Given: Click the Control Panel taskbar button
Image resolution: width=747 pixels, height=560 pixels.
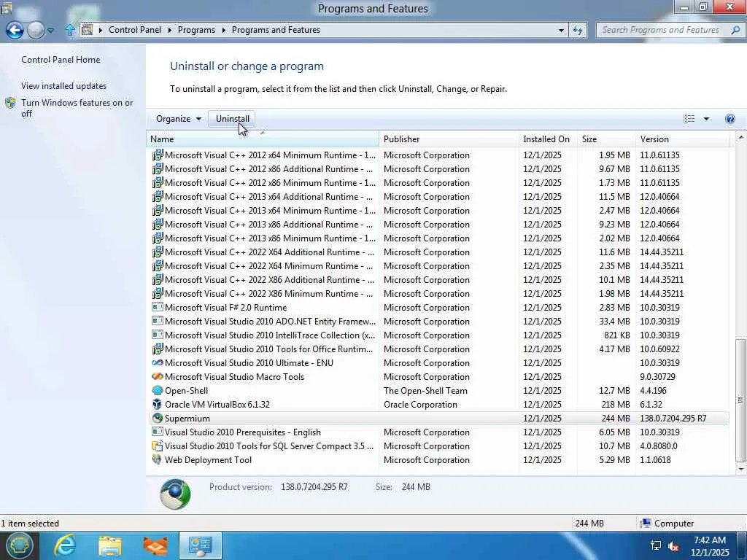Looking at the screenshot, I should click(x=201, y=545).
